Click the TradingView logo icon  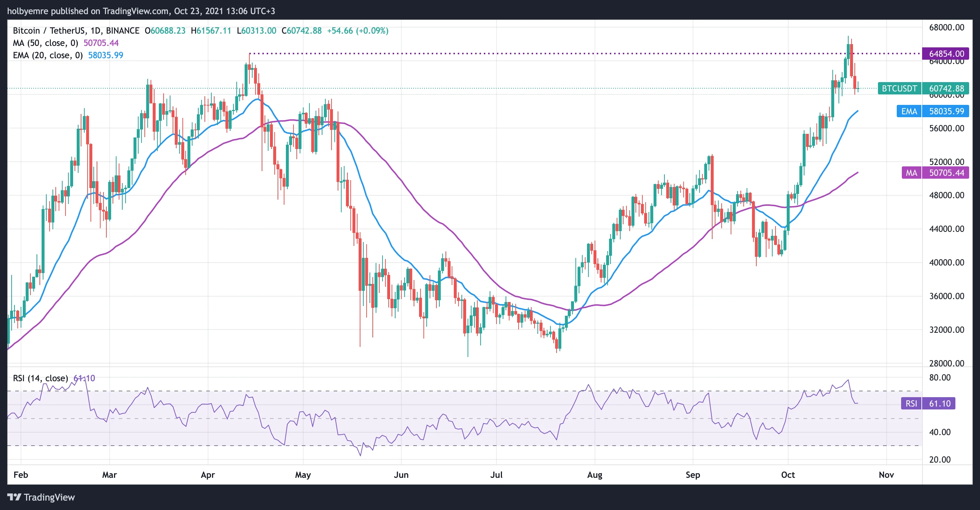point(14,497)
